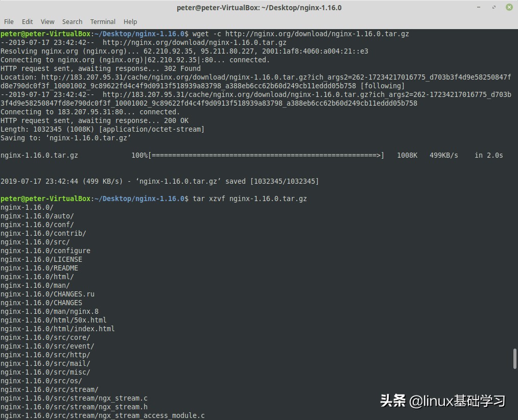Click the 'ngx_stream.h' entry
518x420 pixels.
pyautogui.click(x=74, y=407)
